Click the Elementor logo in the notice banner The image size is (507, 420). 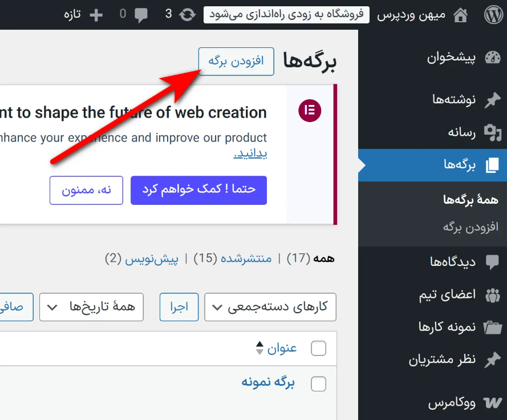pos(309,111)
